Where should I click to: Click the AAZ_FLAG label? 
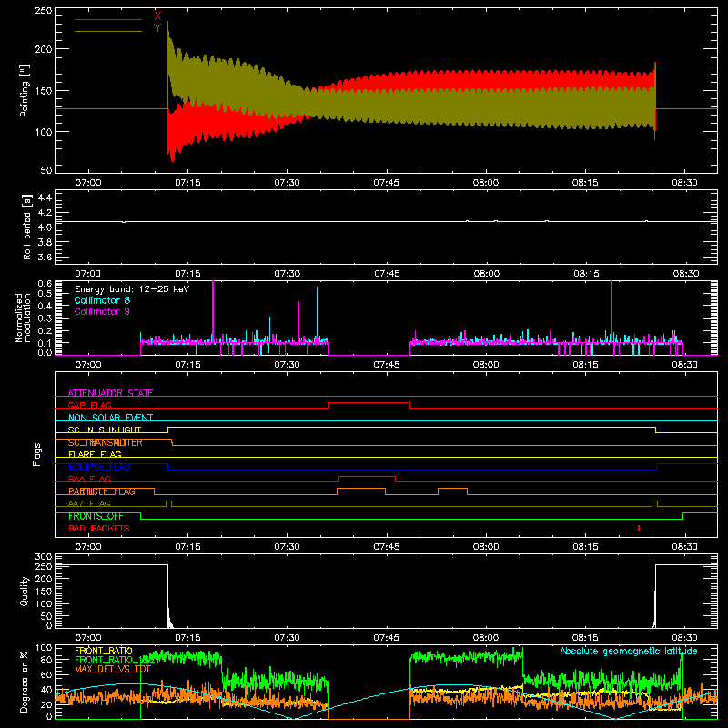[89, 503]
